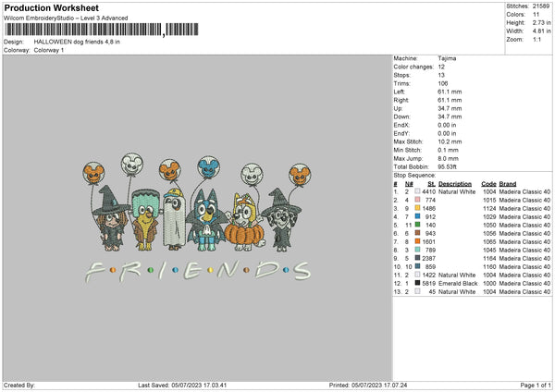Click the 'St.' column header
This screenshot has width=555, height=392.
[431, 184]
